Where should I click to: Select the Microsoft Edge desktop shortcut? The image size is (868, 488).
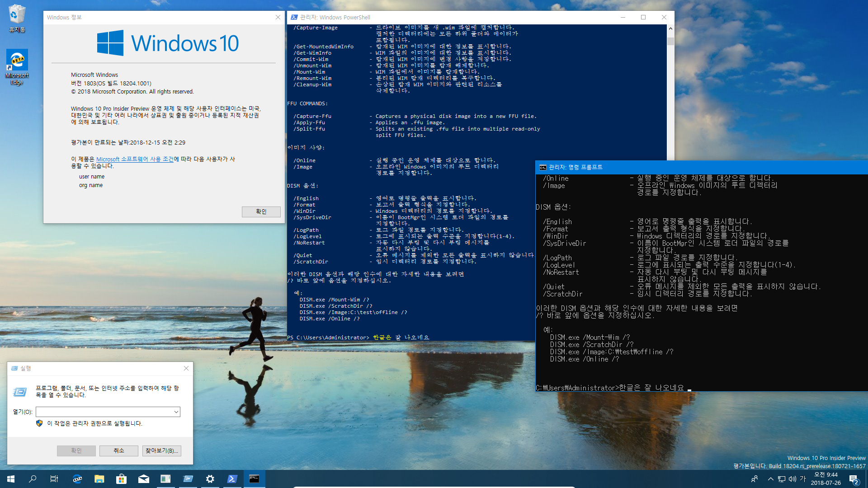tap(17, 67)
